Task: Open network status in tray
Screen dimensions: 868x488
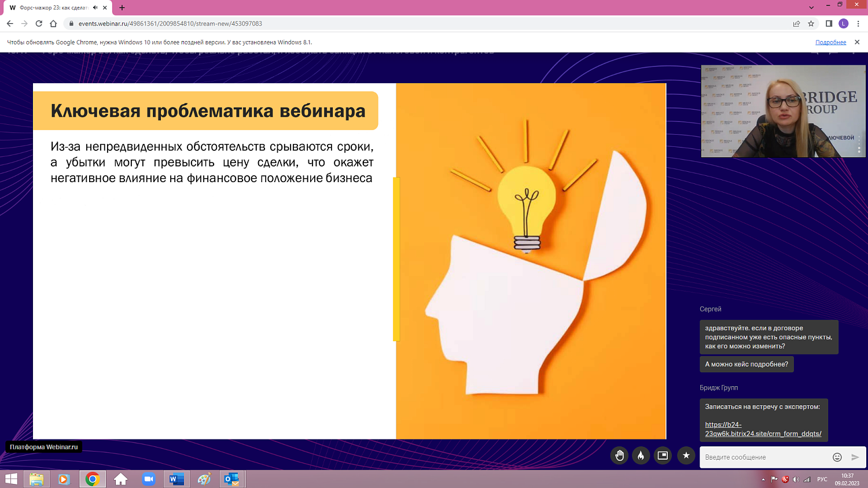Action: [x=807, y=479]
